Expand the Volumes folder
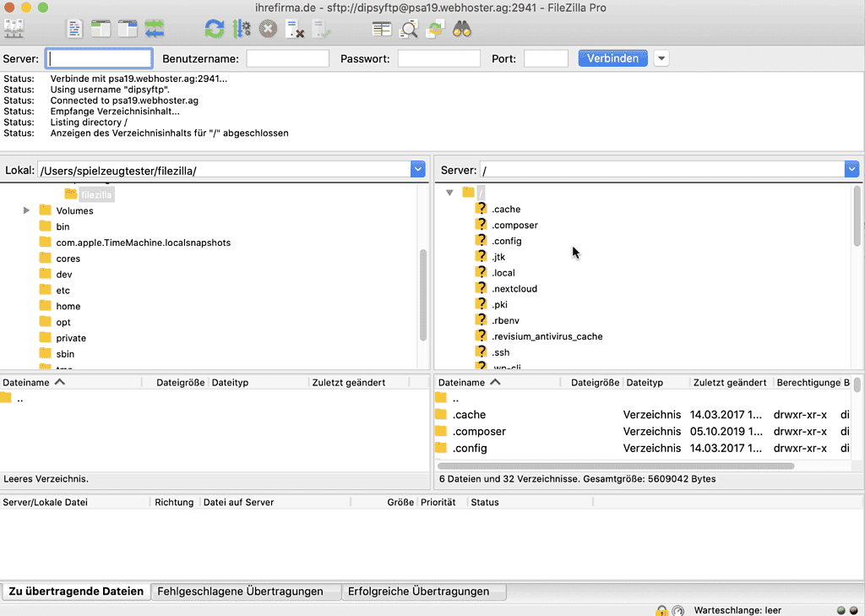 [26, 210]
